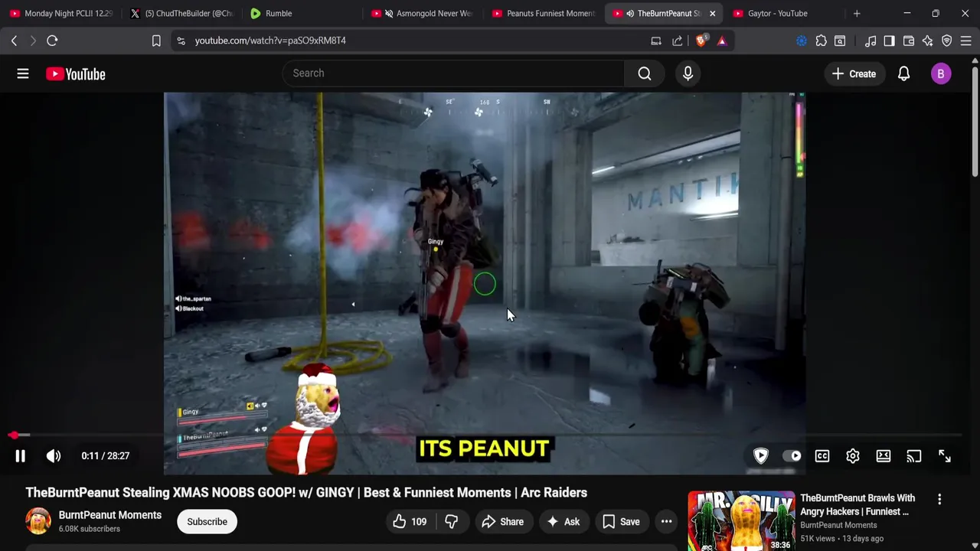980x551 pixels.
Task: View site information icon in the address bar
Action: click(181, 41)
